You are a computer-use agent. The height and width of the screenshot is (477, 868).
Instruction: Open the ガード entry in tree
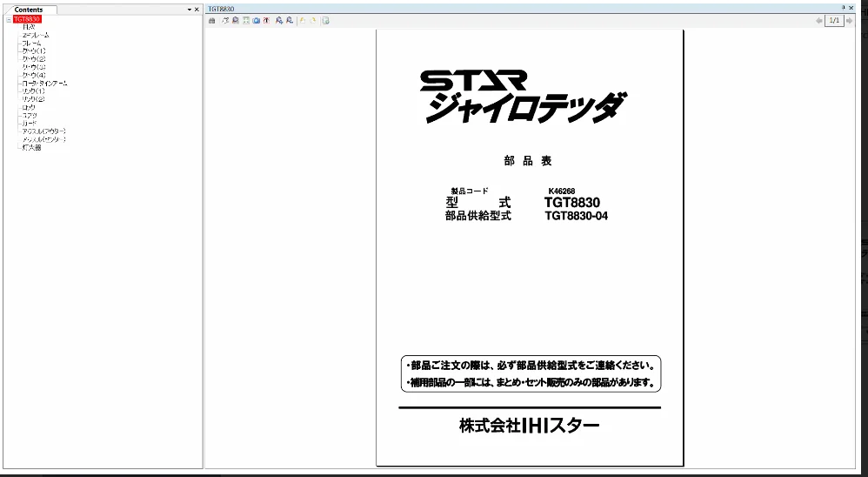tap(30, 123)
